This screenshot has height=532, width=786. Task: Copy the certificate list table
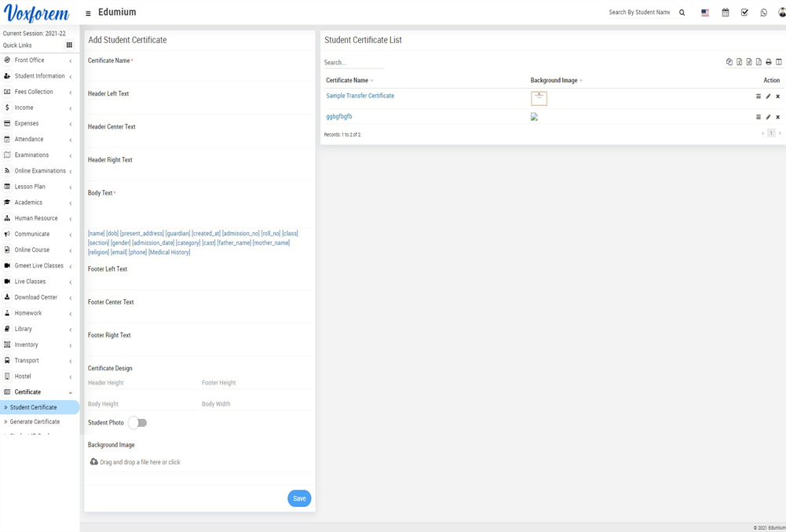729,62
